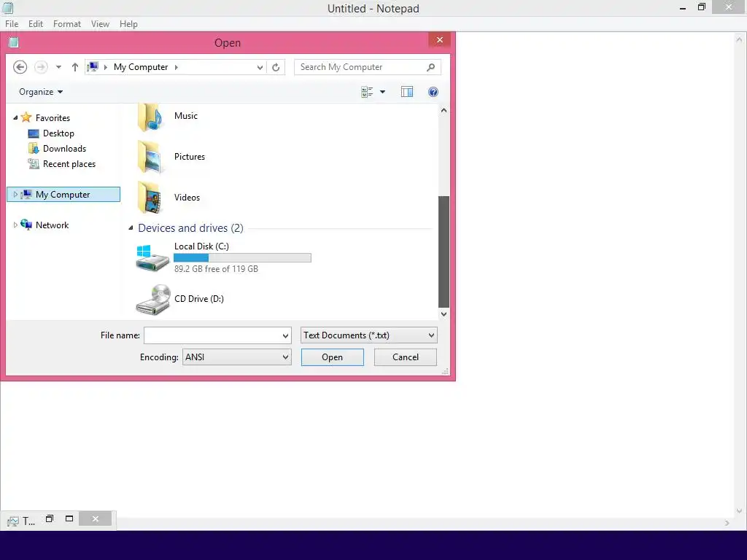Viewport: 747px width, 560px height.
Task: Click the Notepad horizontal scrollbar right arrow
Action: (727, 524)
